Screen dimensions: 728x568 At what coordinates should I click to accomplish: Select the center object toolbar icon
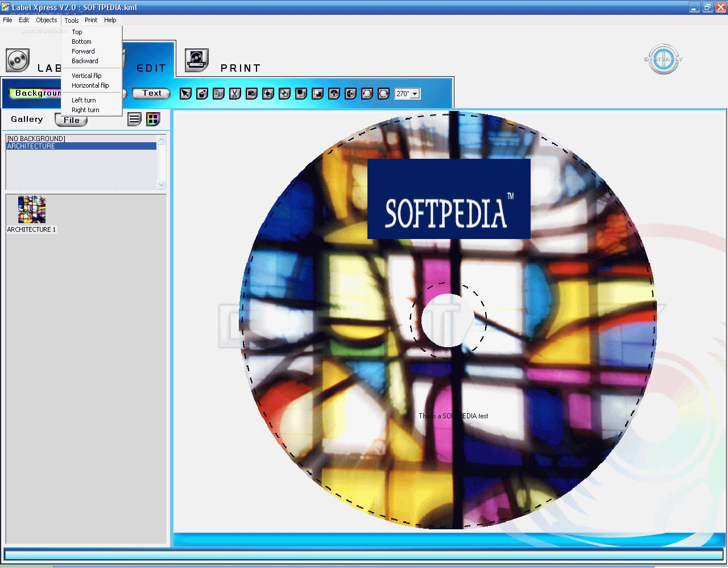[333, 93]
